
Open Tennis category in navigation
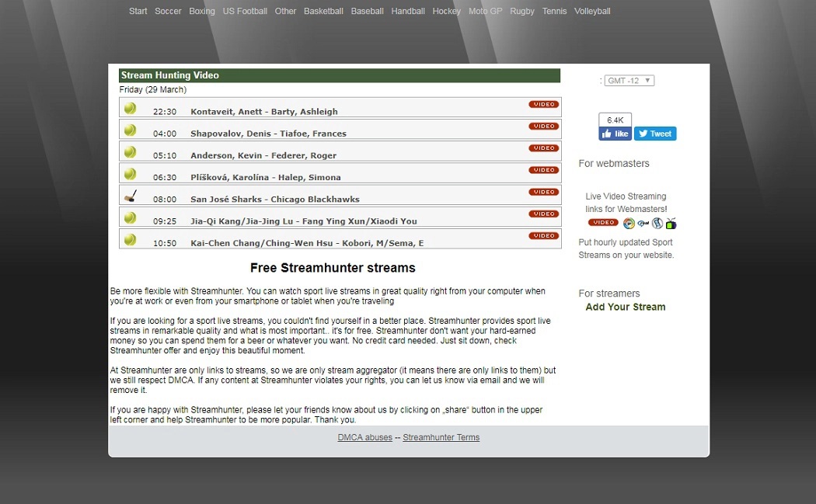pos(554,11)
